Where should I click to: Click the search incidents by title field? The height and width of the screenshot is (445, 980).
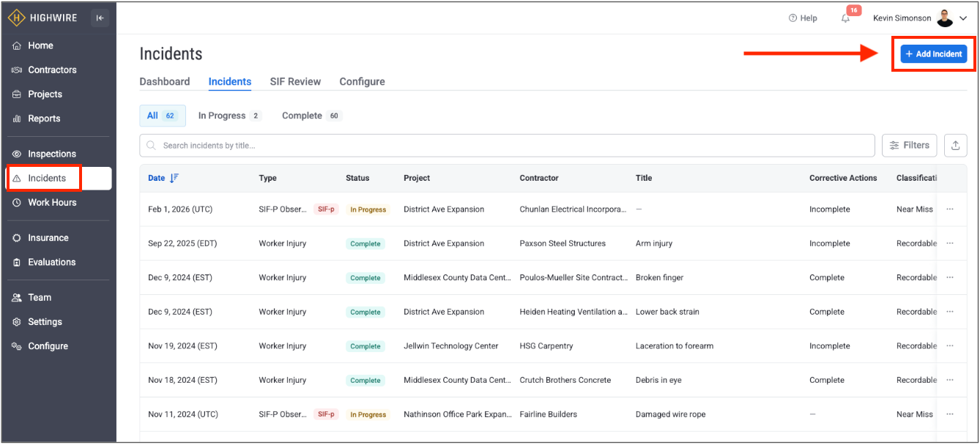click(505, 146)
